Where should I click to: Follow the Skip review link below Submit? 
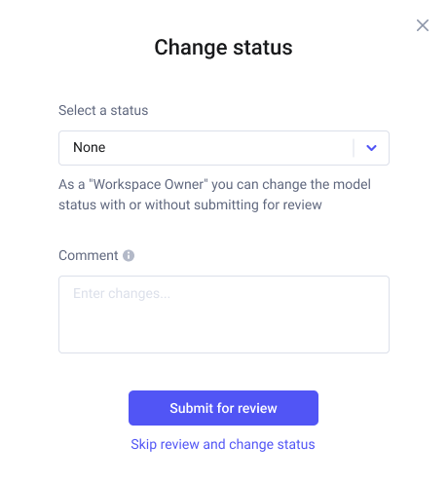click(x=223, y=444)
